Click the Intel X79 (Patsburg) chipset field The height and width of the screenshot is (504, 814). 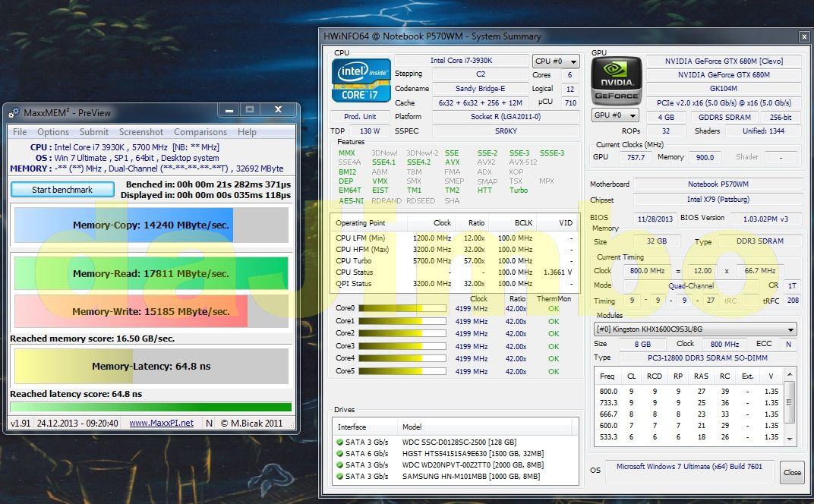click(x=718, y=200)
